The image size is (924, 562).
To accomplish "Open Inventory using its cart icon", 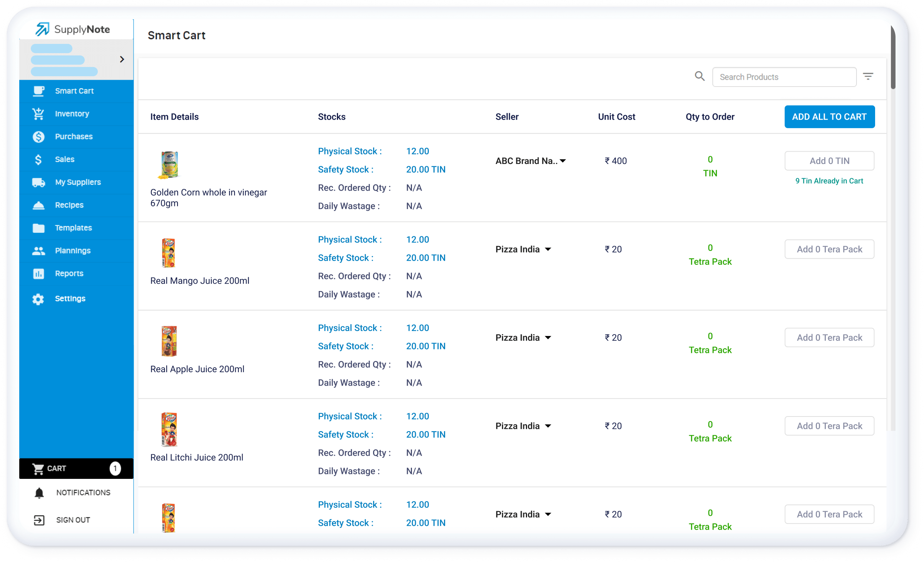I will click(39, 114).
